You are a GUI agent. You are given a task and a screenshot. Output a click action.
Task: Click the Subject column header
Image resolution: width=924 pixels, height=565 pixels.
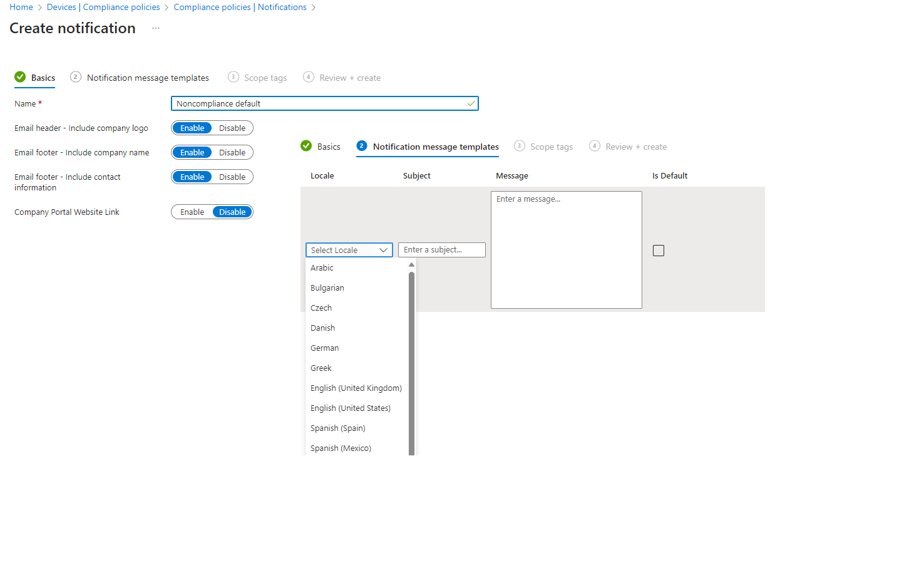pos(417,175)
